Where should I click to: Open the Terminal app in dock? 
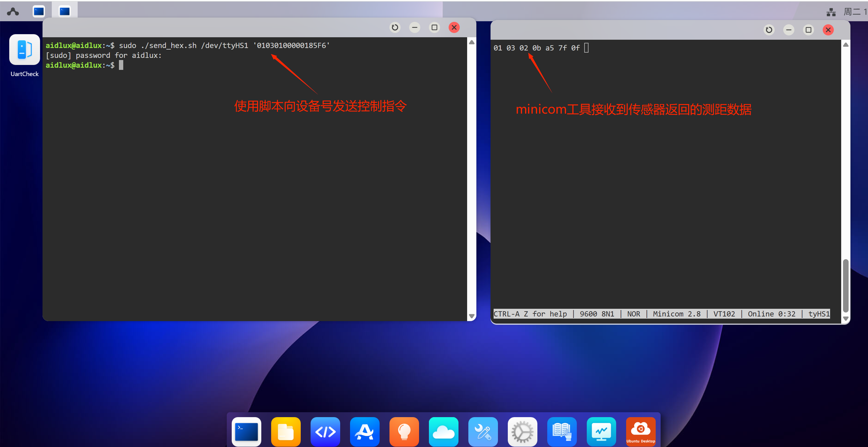(x=246, y=432)
